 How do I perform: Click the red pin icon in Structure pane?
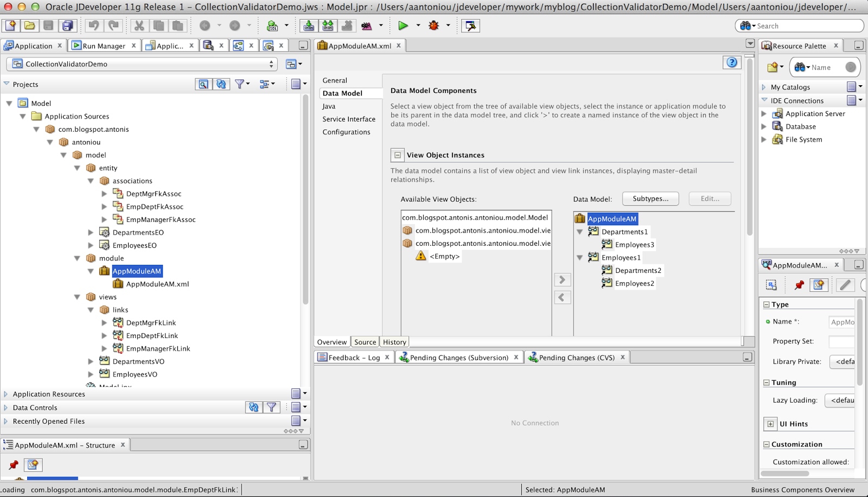point(14,465)
